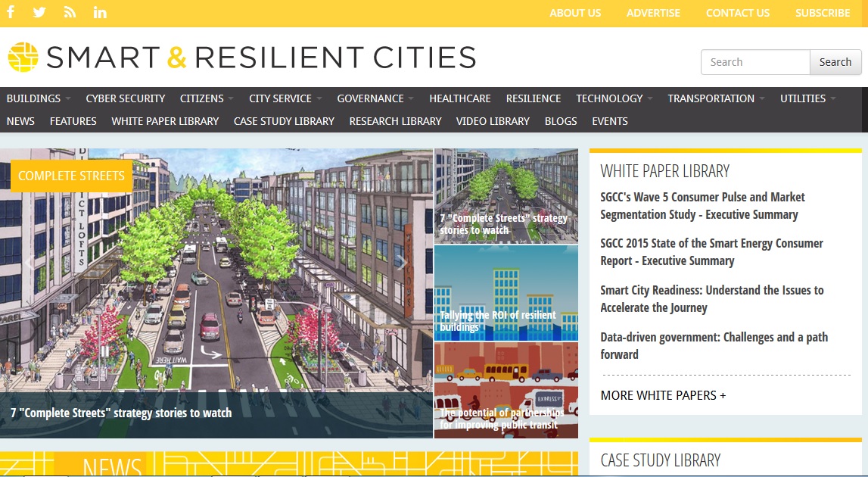
Task: Go to previous slide with left carousel arrow
Action: tap(29, 263)
